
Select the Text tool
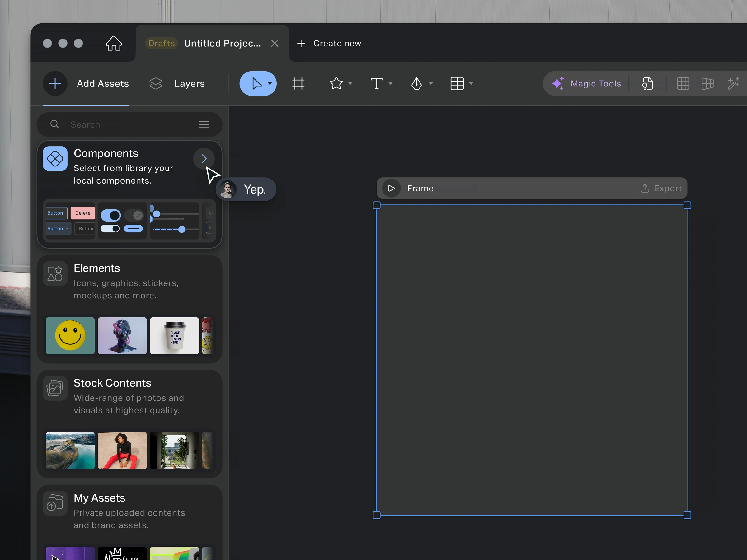[x=377, y=83]
